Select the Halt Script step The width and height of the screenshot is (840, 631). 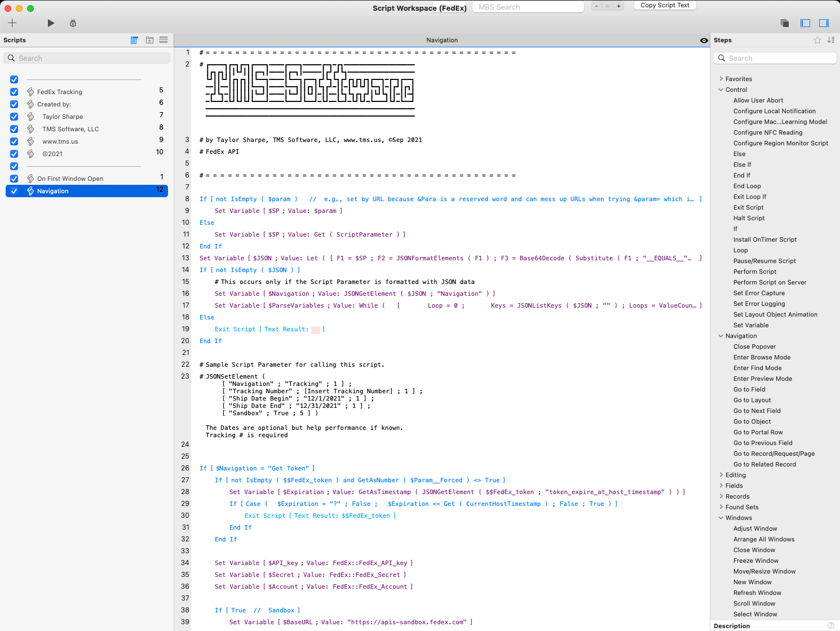click(x=749, y=218)
